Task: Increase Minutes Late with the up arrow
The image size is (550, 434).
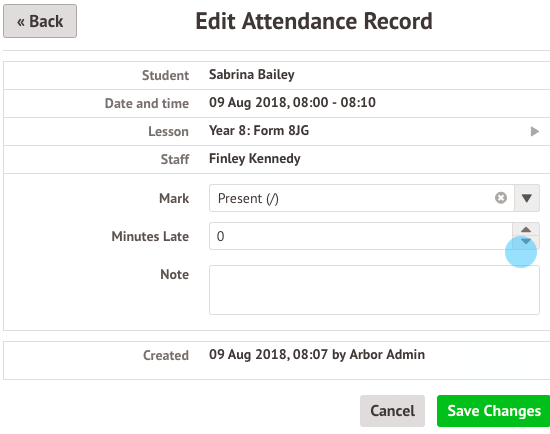Action: tap(526, 229)
